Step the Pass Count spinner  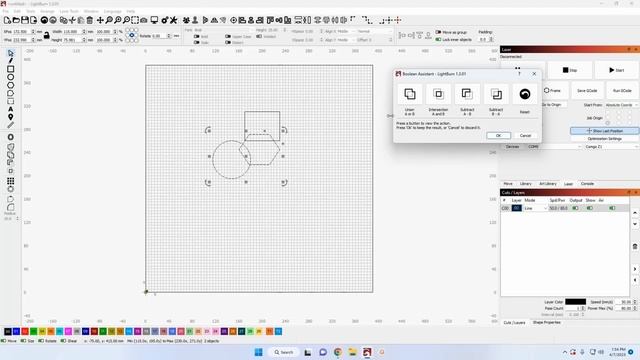coord(583,308)
